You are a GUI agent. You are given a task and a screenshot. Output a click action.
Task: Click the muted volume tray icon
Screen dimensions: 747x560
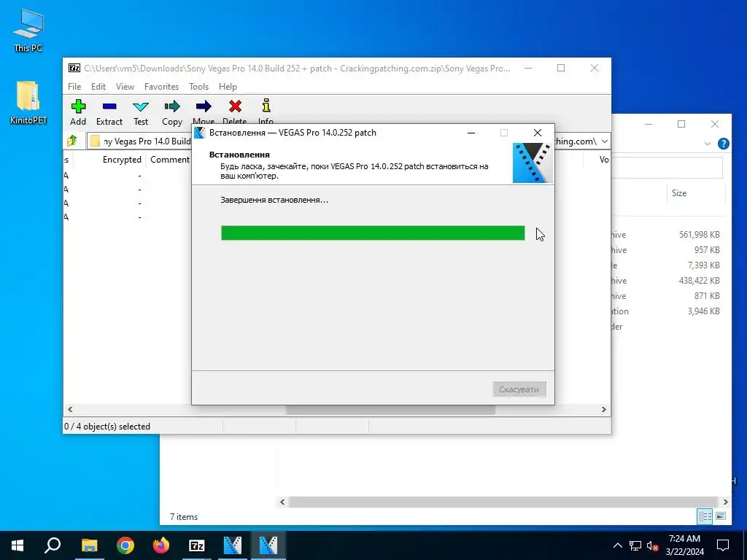[x=653, y=545]
